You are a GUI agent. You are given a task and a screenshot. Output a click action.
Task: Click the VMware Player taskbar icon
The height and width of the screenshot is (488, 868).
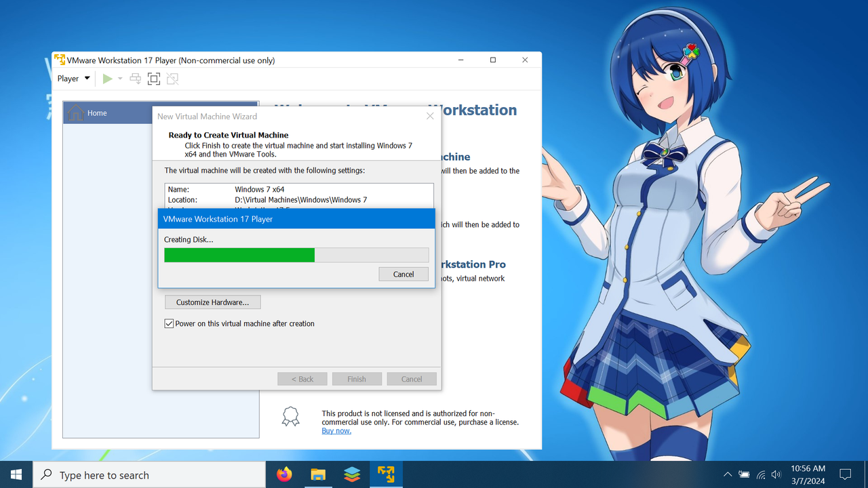point(386,474)
